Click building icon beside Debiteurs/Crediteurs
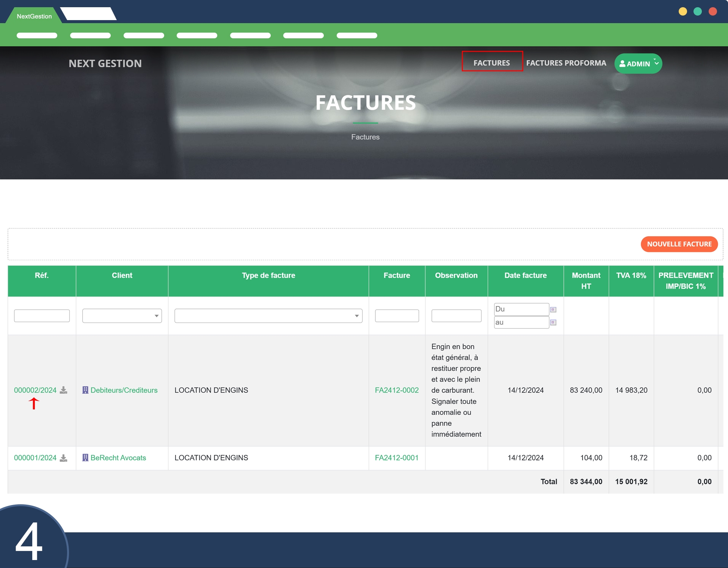Screen dimensions: 728x568 click(x=85, y=390)
